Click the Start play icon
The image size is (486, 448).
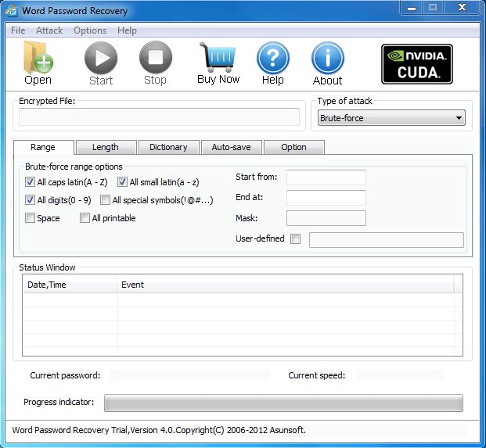[x=101, y=58]
